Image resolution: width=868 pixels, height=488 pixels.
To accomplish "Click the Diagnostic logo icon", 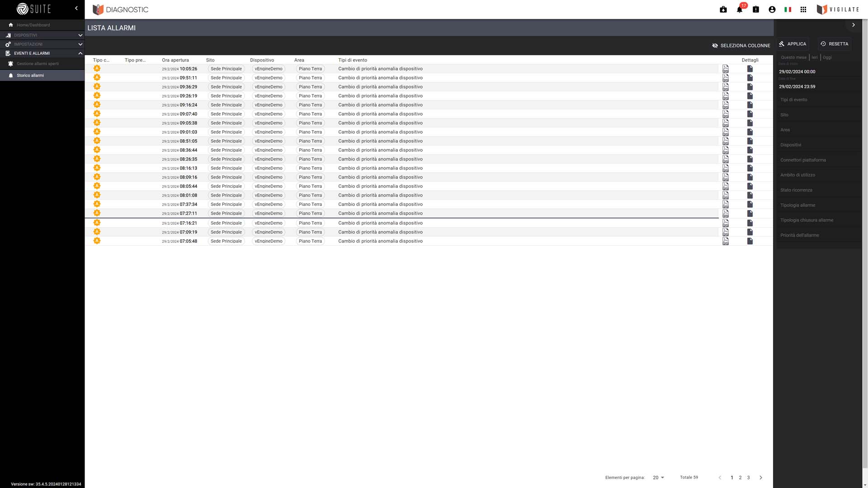I will (x=98, y=9).
